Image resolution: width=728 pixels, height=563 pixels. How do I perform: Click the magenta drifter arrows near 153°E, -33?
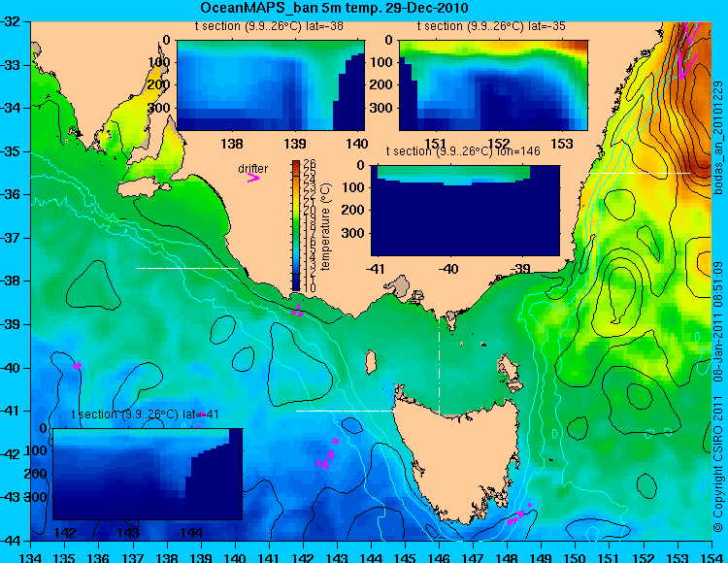pyautogui.click(x=687, y=51)
